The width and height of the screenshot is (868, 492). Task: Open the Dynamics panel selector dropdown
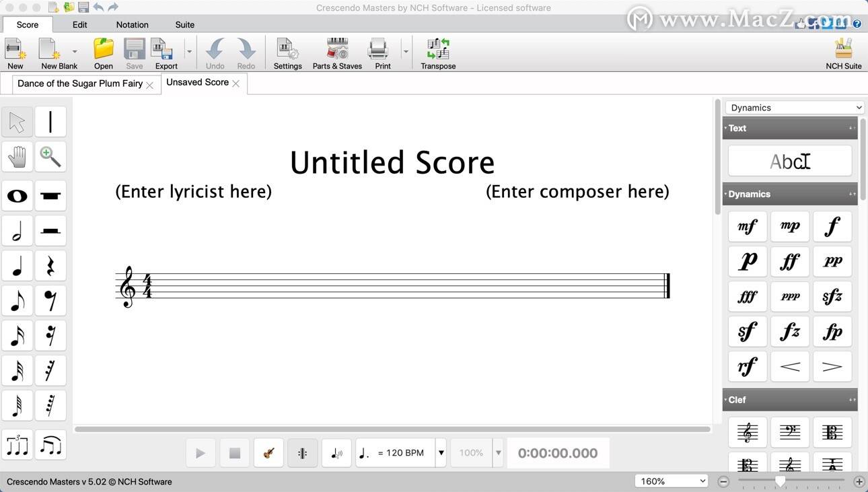[795, 108]
